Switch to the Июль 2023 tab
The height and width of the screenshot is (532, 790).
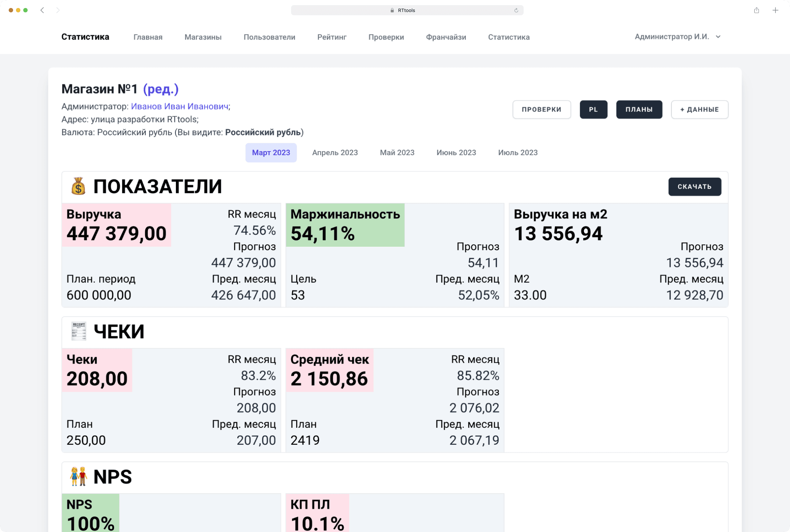coord(518,153)
